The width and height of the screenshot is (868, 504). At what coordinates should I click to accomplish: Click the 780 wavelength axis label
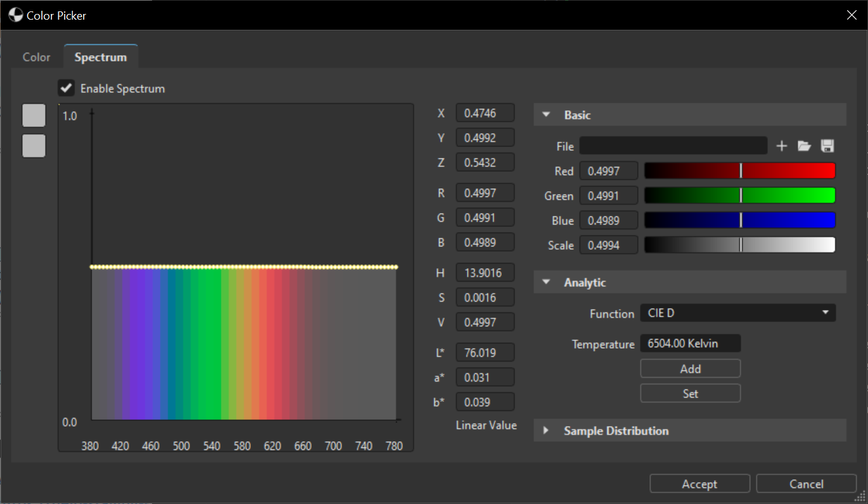394,446
